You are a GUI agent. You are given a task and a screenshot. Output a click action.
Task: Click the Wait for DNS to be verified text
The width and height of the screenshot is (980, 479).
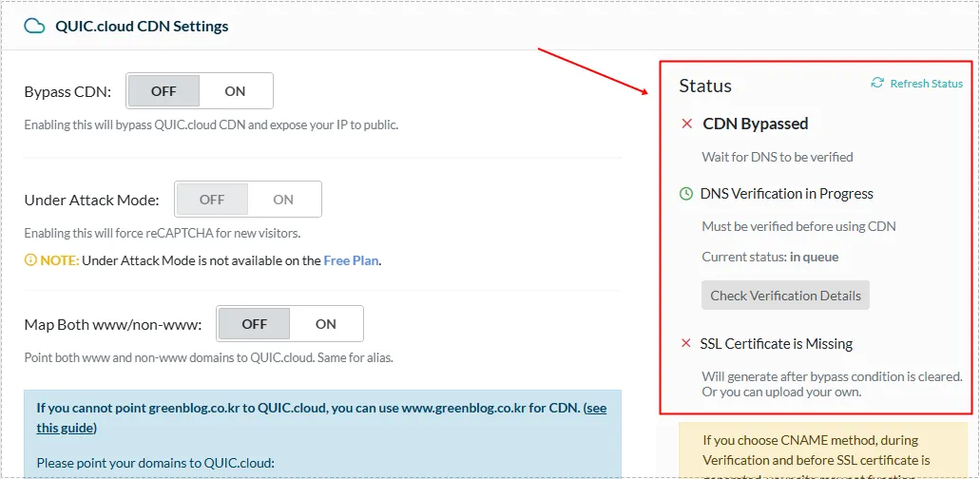coord(778,157)
